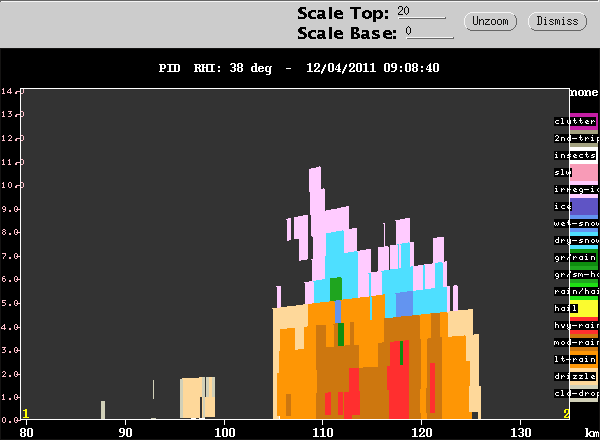This screenshot has width=600, height=440.
Task: Click the 'drizzle' legend label
Action: (575, 376)
